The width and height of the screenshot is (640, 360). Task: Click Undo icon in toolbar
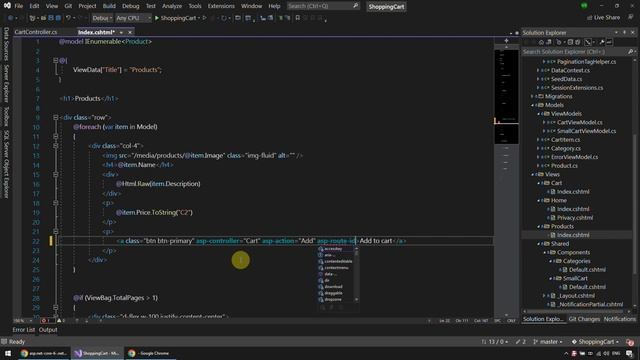pyautogui.click(x=68, y=18)
